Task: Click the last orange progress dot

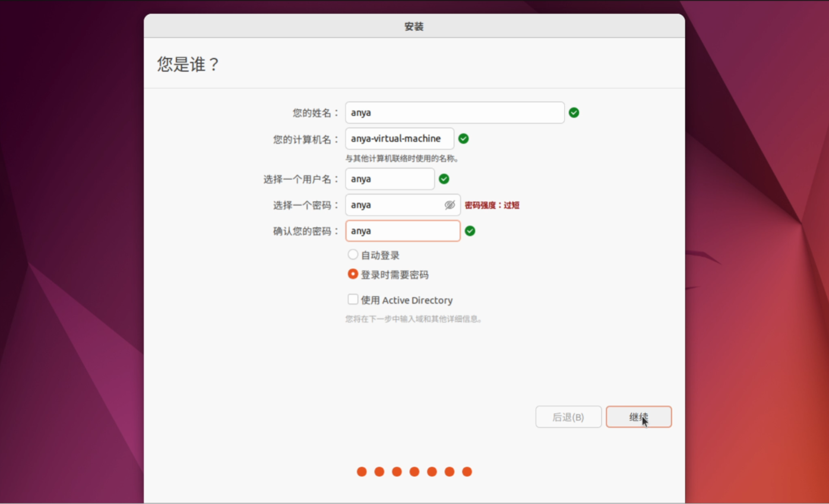Action: [x=467, y=472]
